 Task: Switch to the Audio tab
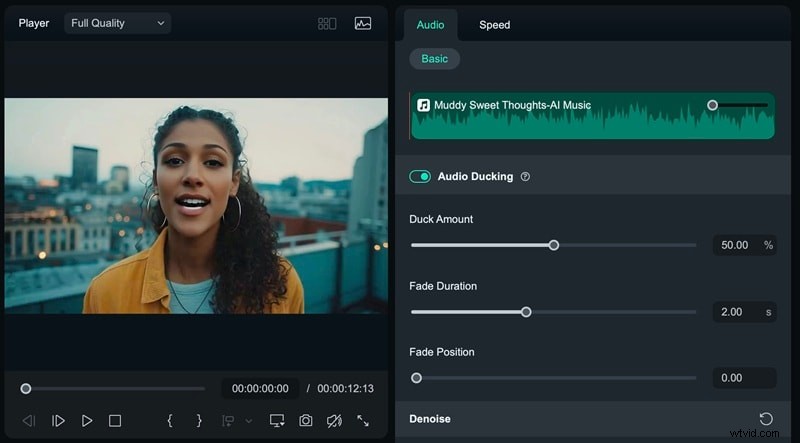pos(430,25)
